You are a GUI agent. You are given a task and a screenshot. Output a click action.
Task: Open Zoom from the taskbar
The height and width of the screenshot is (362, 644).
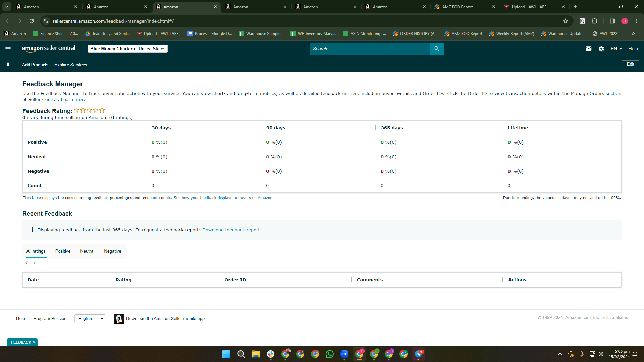pos(344,354)
